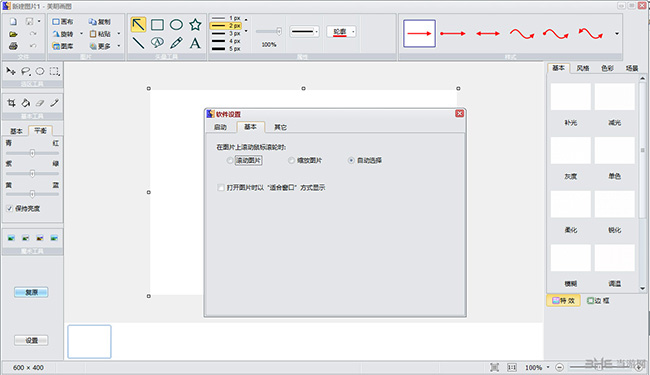Select the double-headed arrow style
Screen dimensions: 650x375
coord(488,34)
